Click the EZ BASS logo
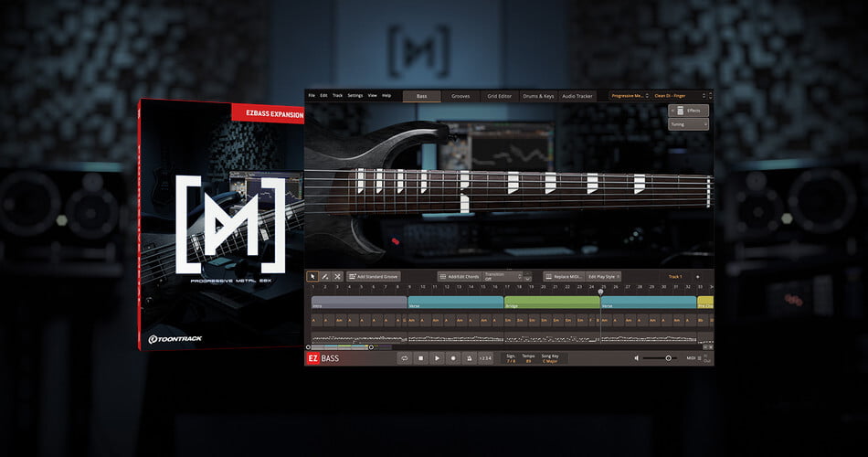868x457 pixels. [x=323, y=358]
